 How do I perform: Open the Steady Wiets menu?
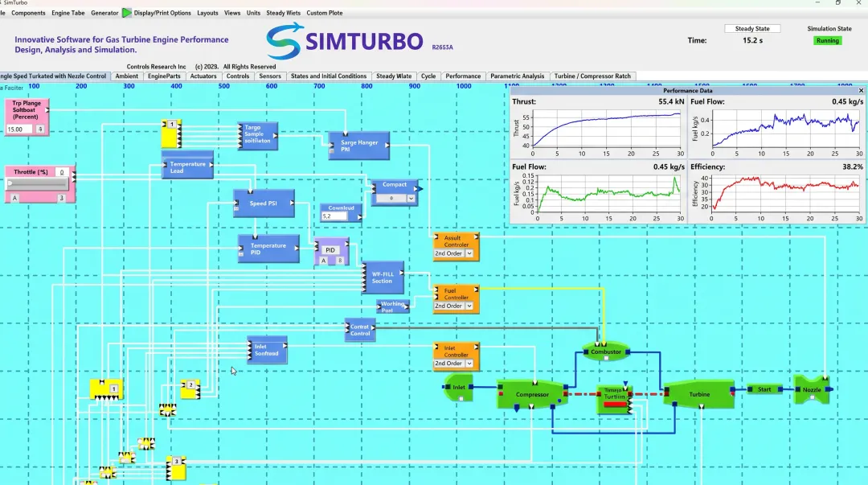[283, 13]
